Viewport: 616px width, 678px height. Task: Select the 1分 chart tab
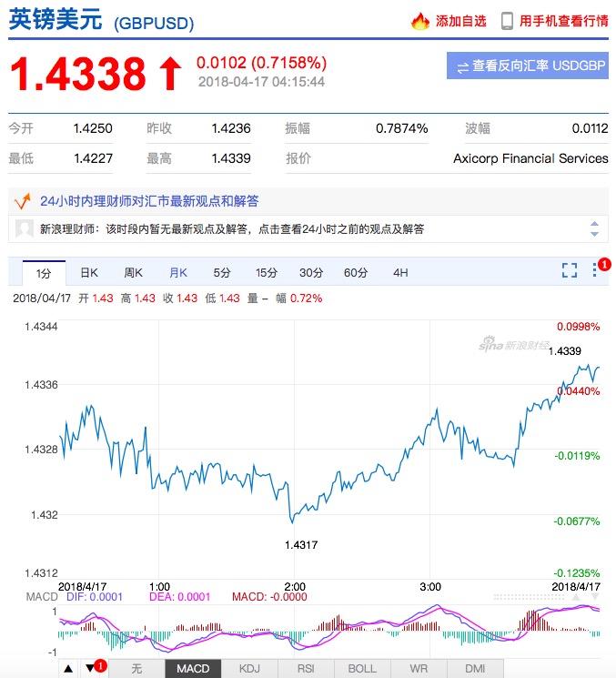coord(44,273)
